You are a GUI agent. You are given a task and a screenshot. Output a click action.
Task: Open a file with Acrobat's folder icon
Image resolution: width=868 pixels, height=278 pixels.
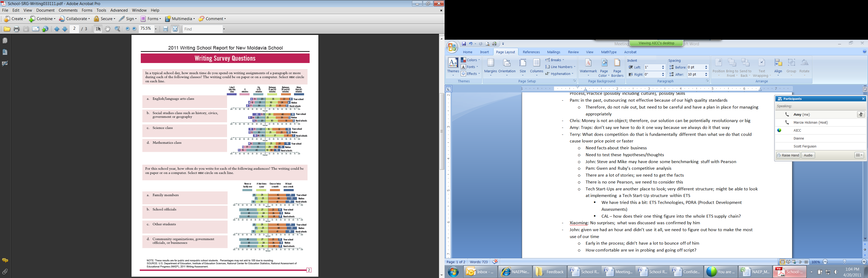tap(7, 29)
